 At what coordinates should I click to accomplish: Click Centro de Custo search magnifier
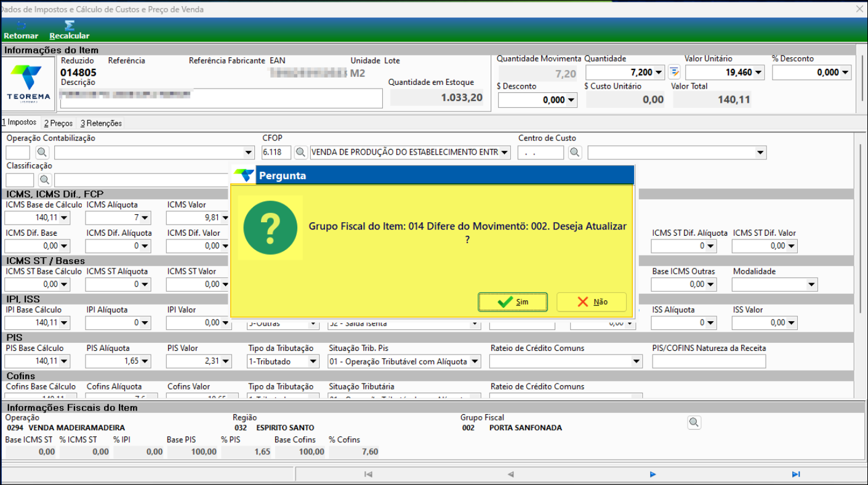coord(574,152)
